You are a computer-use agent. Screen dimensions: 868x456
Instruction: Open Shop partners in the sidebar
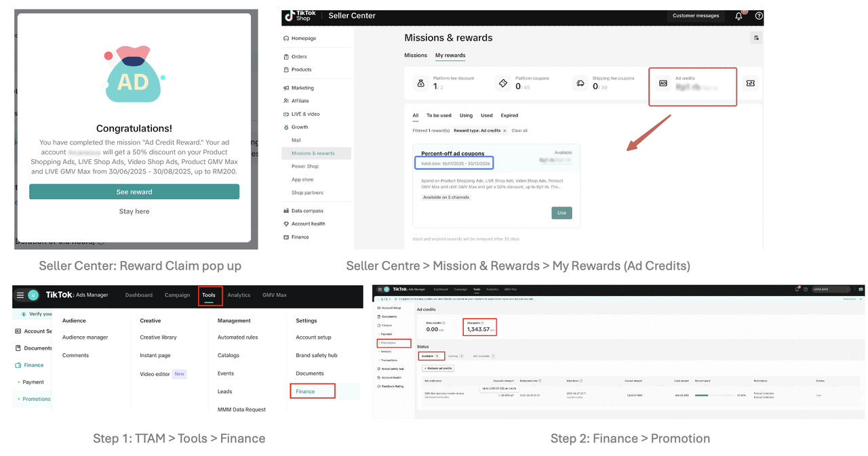click(307, 192)
